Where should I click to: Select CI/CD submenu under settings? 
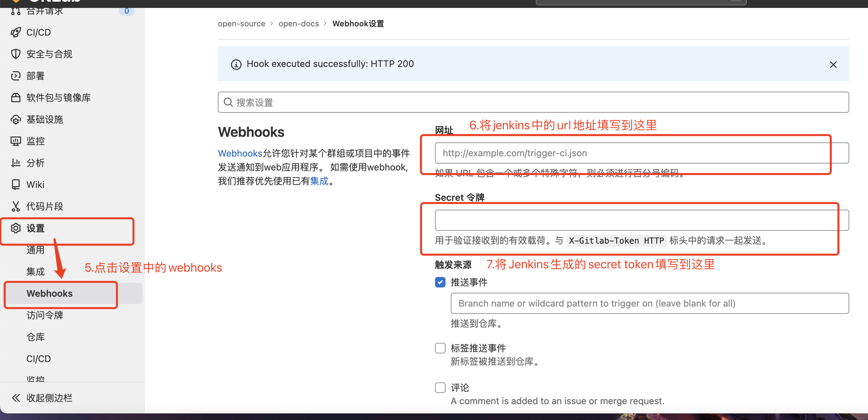coord(39,359)
